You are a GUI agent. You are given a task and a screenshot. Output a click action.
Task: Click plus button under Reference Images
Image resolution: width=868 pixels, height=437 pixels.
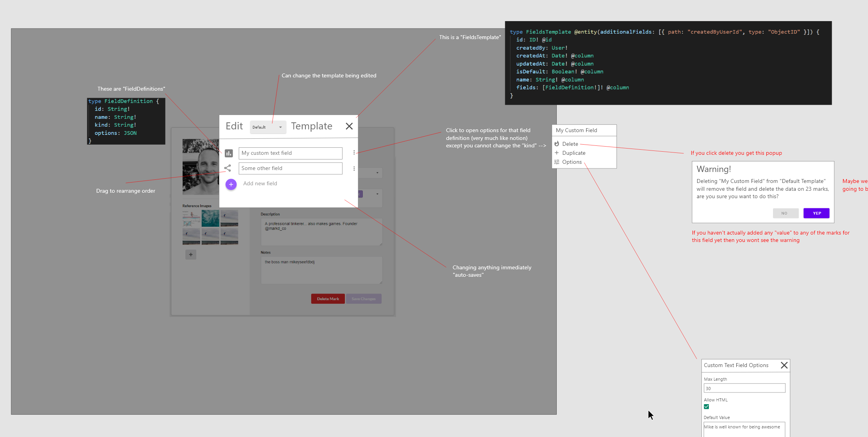(x=191, y=254)
